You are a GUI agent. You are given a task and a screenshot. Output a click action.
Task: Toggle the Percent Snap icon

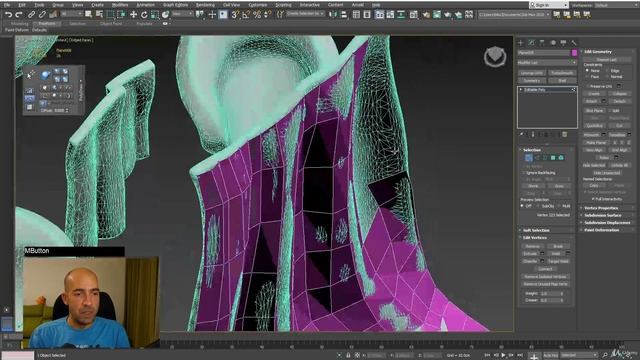pyautogui.click(x=257, y=15)
